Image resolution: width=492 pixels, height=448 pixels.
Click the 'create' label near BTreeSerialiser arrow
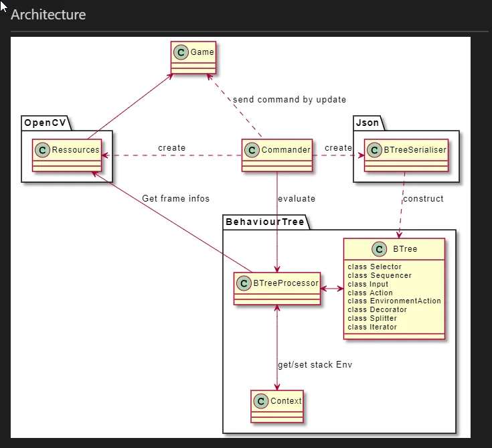coord(338,148)
